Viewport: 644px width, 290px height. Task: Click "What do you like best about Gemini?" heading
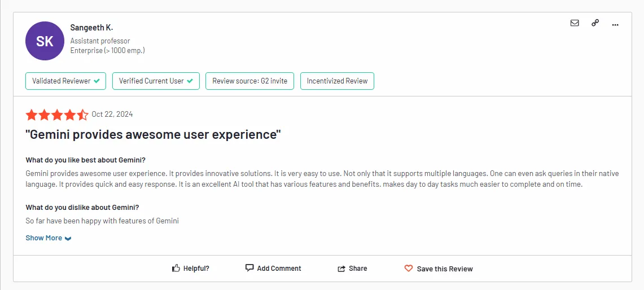[85, 160]
